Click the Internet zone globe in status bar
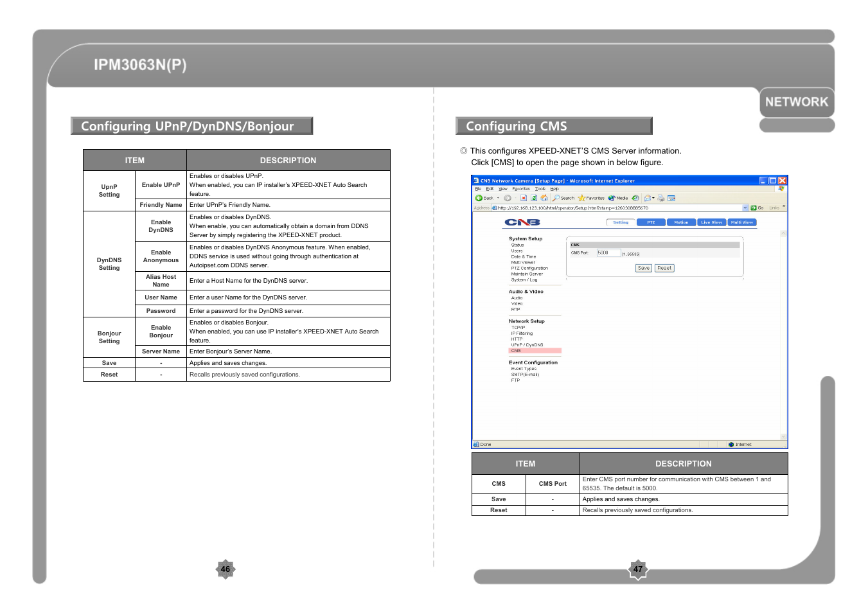 (731, 445)
